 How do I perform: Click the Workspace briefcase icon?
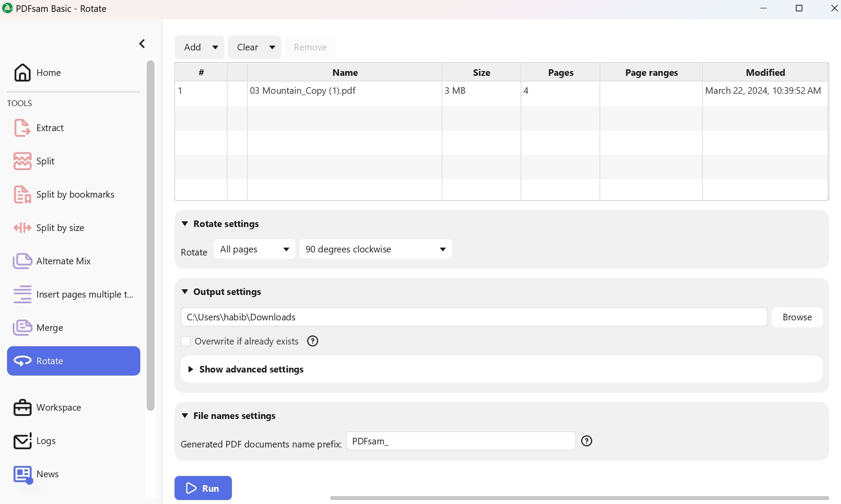[22, 408]
